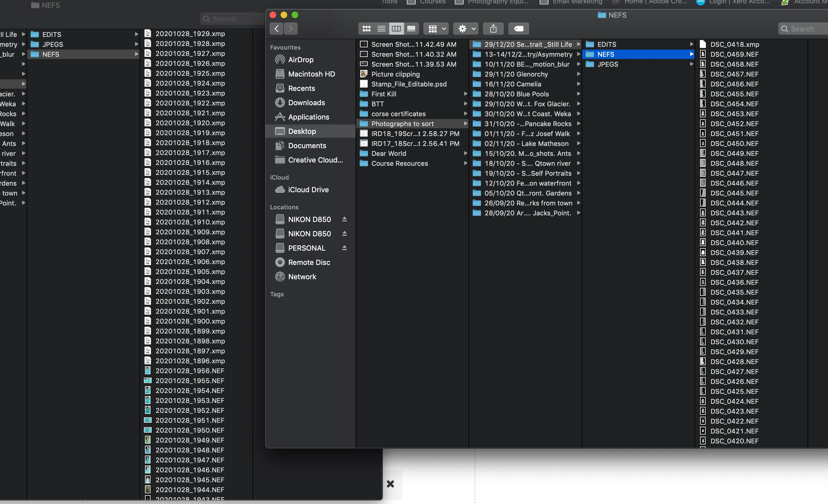
Task: Open the group-by dropdown in toolbar
Action: [x=436, y=29]
